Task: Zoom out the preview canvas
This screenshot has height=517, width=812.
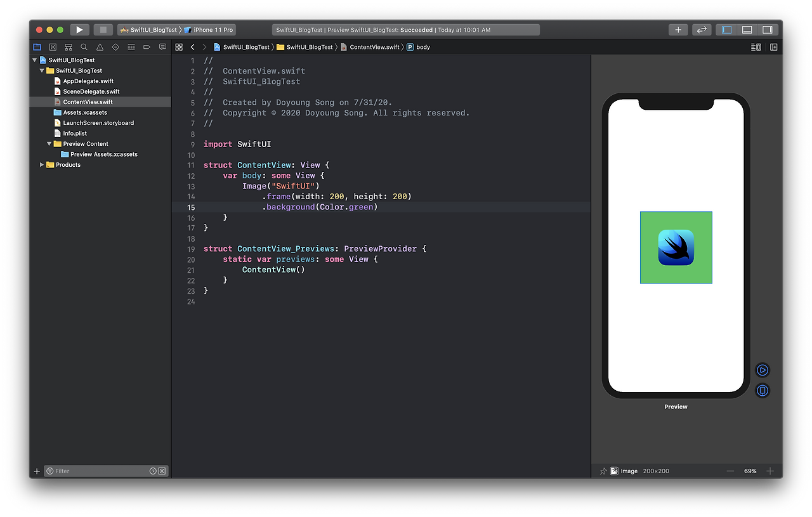Action: 730,471
